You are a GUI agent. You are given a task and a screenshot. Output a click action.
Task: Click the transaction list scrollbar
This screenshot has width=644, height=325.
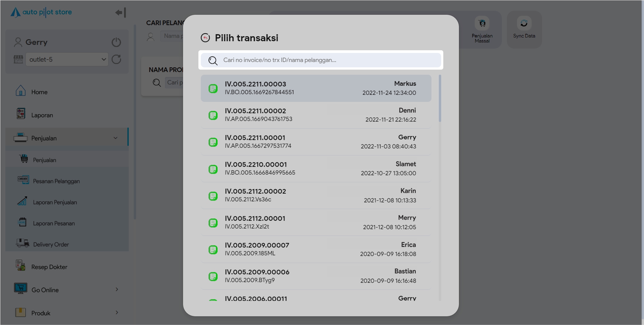(440, 99)
